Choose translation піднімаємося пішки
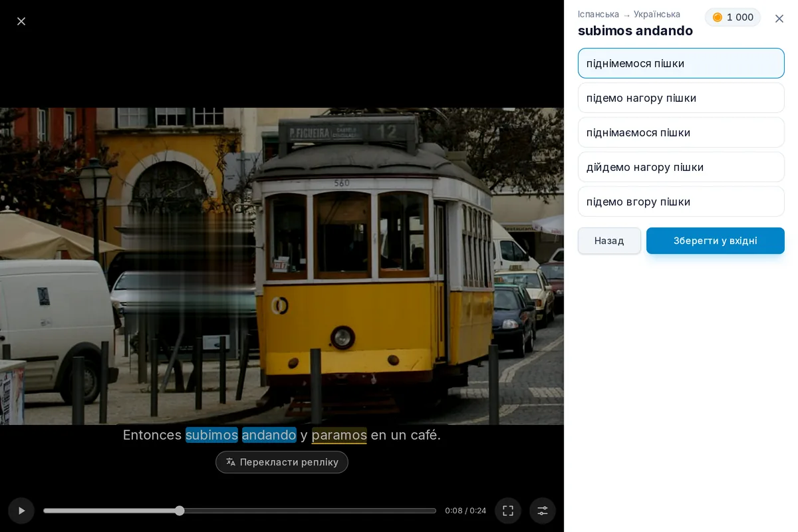This screenshot has height=532, width=798. click(x=681, y=132)
